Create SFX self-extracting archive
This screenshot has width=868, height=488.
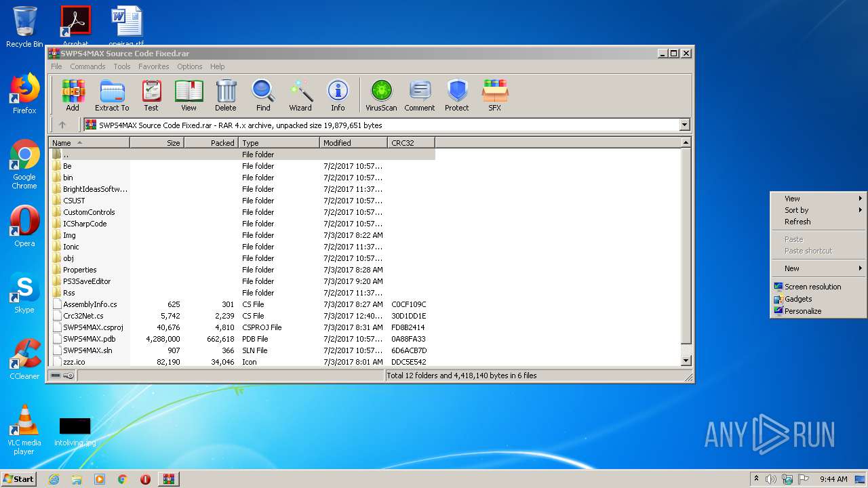click(x=495, y=95)
